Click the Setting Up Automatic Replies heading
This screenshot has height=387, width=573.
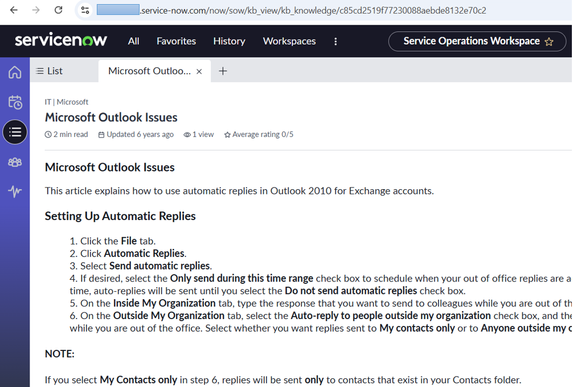point(120,216)
